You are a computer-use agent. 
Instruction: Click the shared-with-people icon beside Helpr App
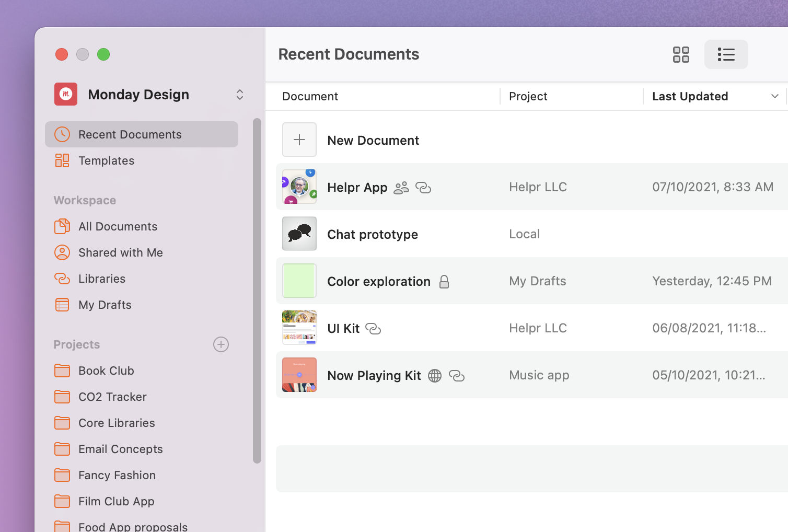[400, 188]
